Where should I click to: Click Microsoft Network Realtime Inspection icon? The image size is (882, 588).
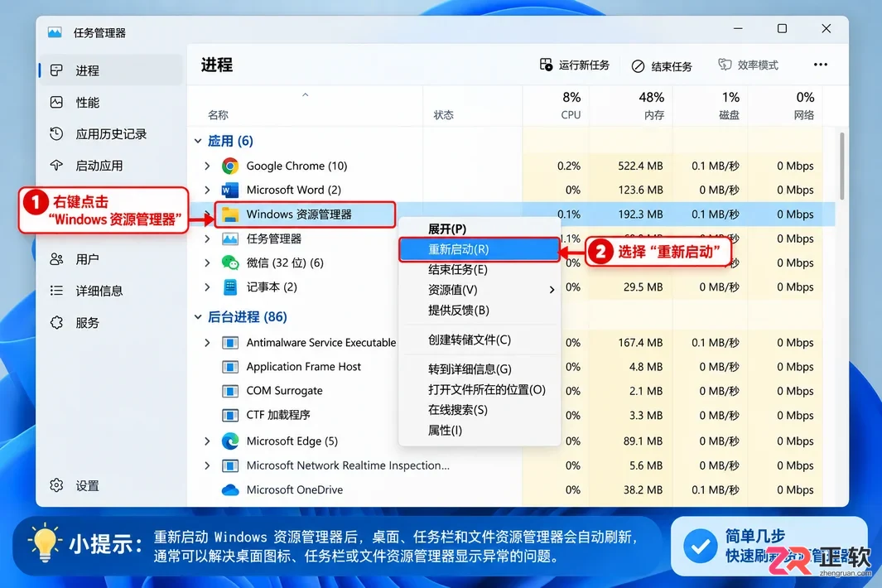[230, 465]
